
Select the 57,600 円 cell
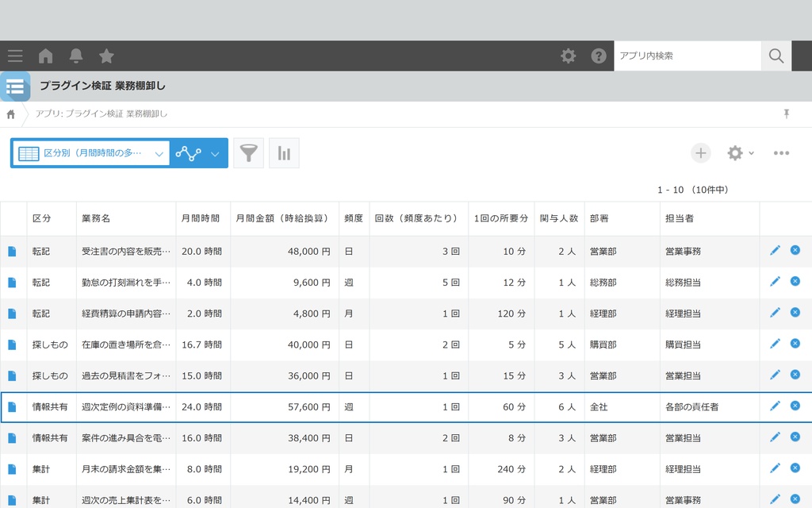point(285,407)
